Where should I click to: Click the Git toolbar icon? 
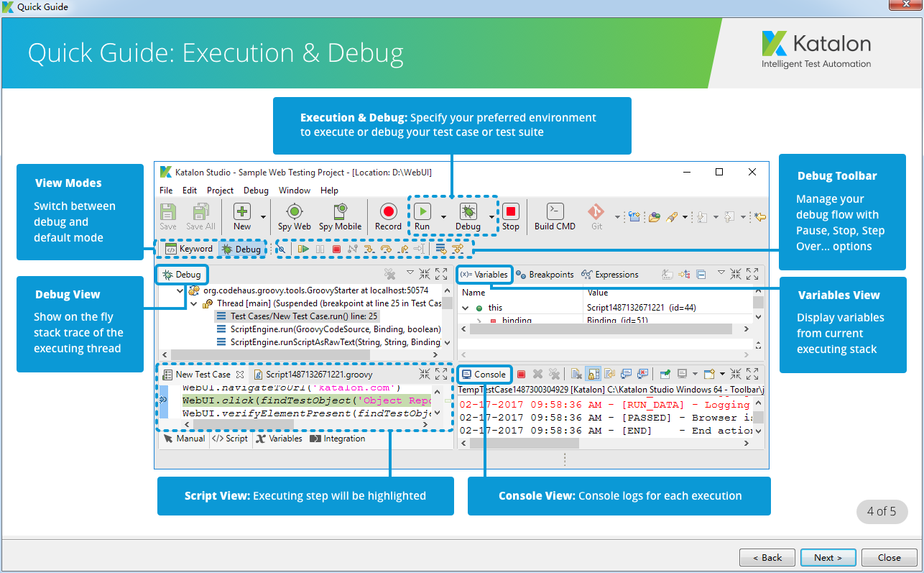click(x=596, y=211)
